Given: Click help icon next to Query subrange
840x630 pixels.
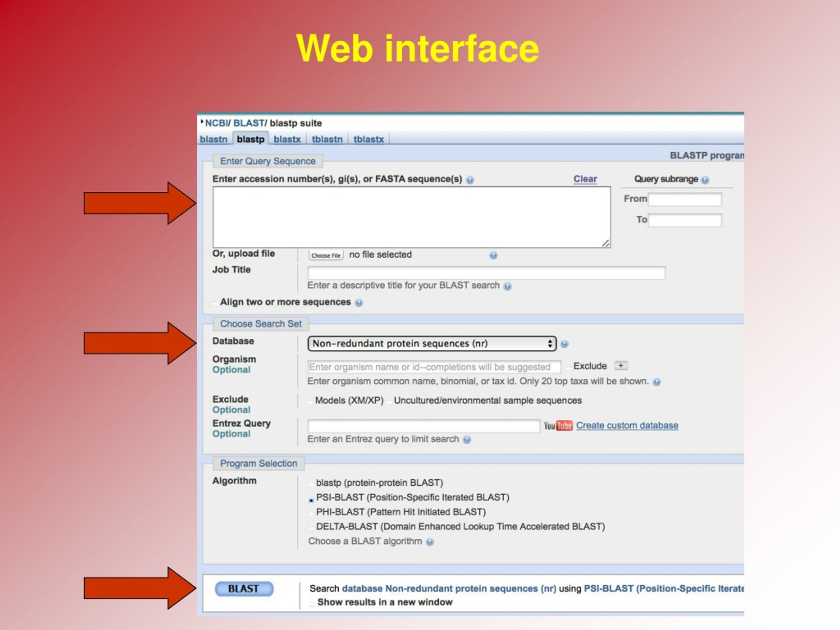Looking at the screenshot, I should 705,180.
